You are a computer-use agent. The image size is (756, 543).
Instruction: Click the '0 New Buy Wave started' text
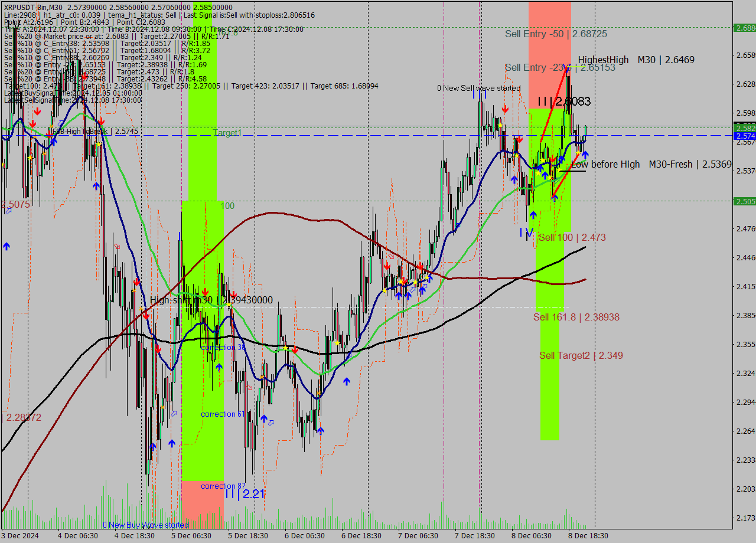pyautogui.click(x=146, y=525)
